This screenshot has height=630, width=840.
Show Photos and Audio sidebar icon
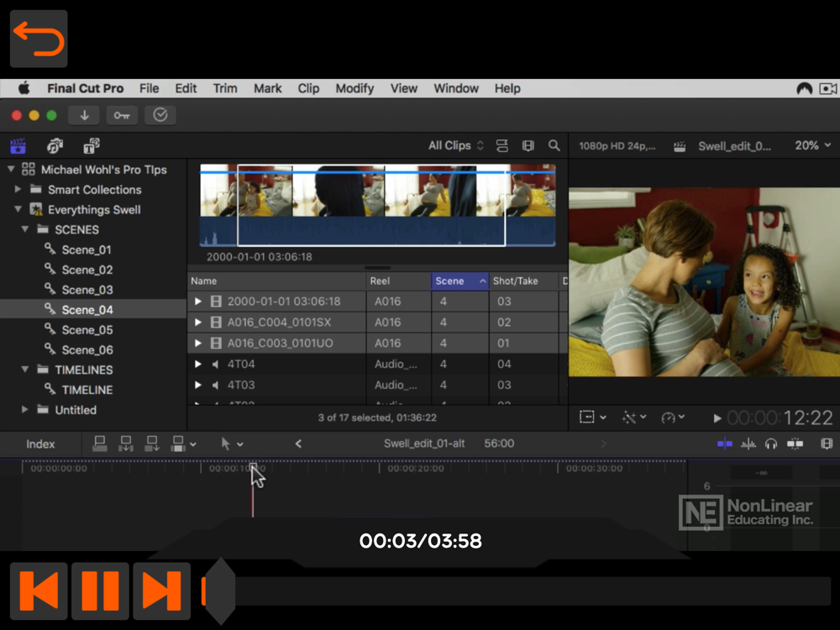point(55,145)
